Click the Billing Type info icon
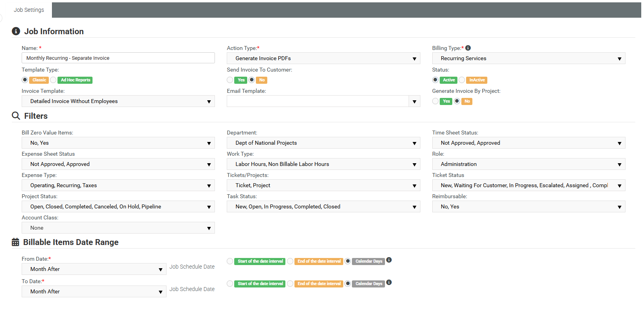Screen dimensions: 644x315 [468, 48]
